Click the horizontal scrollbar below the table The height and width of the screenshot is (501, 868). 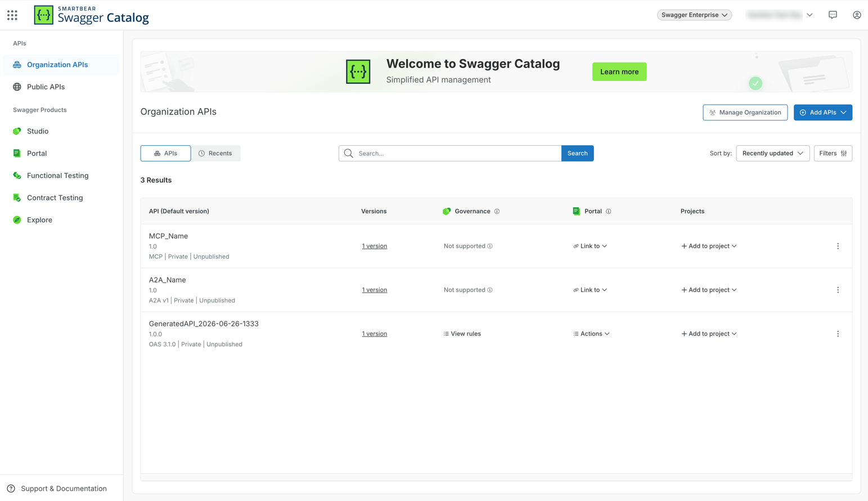click(x=496, y=477)
